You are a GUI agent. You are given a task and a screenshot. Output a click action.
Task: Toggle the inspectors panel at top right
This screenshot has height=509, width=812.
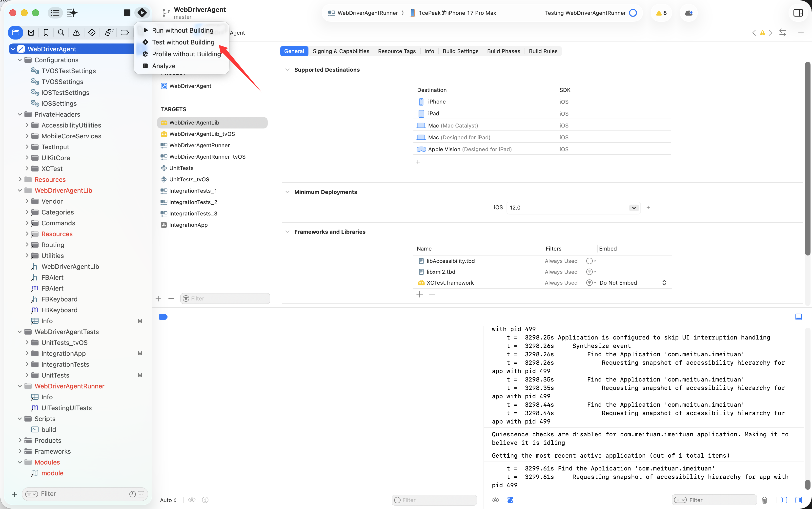click(x=798, y=13)
